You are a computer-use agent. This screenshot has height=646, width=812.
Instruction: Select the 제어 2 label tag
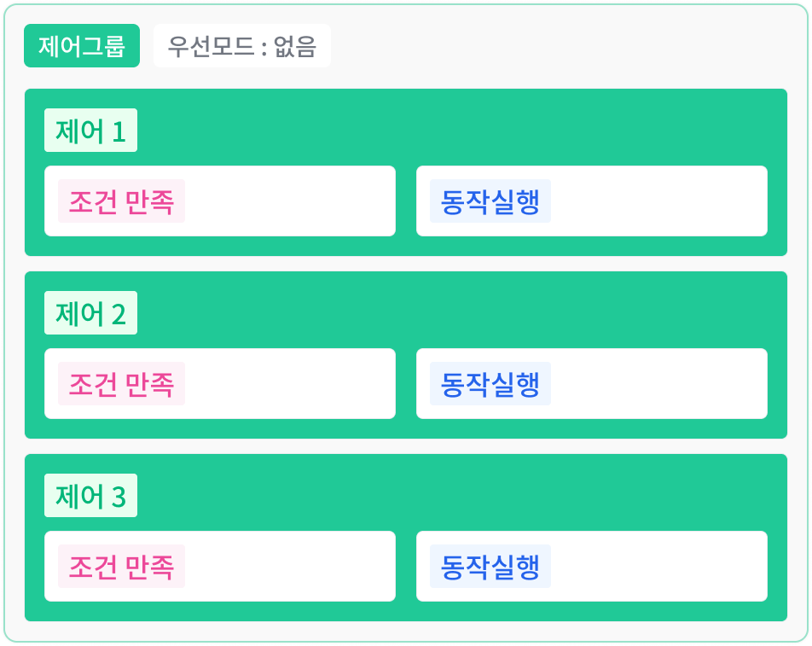(x=90, y=313)
